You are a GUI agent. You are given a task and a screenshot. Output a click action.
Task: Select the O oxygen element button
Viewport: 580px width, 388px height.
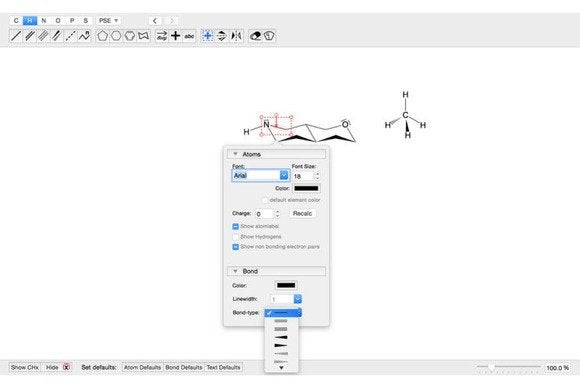click(58, 20)
